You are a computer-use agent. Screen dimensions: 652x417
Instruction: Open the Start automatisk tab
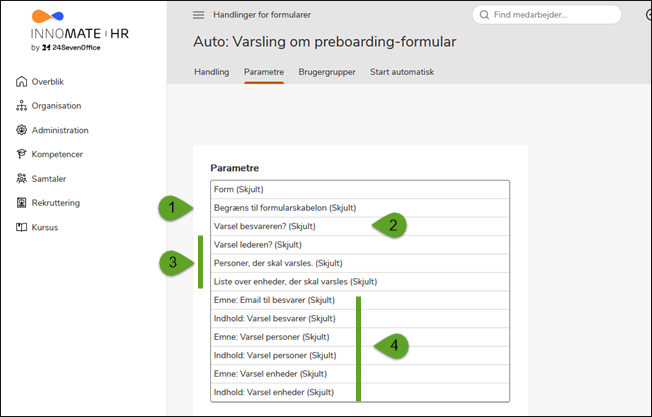click(402, 72)
